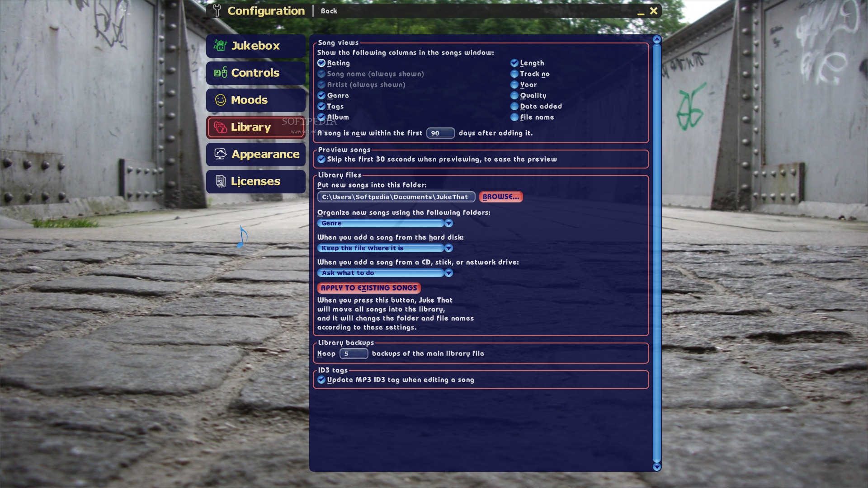Click the 'Song views' section title
Viewport: 868px width, 488px height.
click(x=338, y=42)
